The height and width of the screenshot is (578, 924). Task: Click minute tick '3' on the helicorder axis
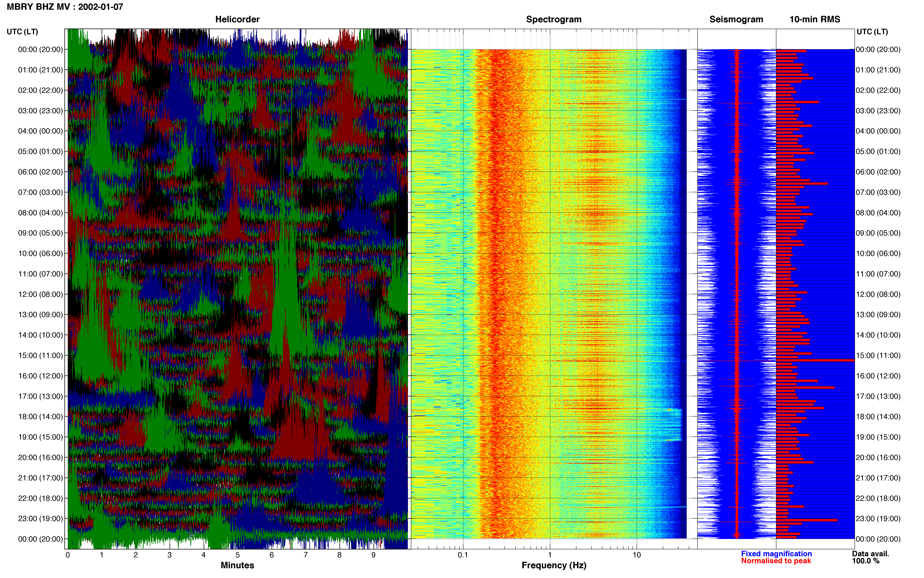170,555
